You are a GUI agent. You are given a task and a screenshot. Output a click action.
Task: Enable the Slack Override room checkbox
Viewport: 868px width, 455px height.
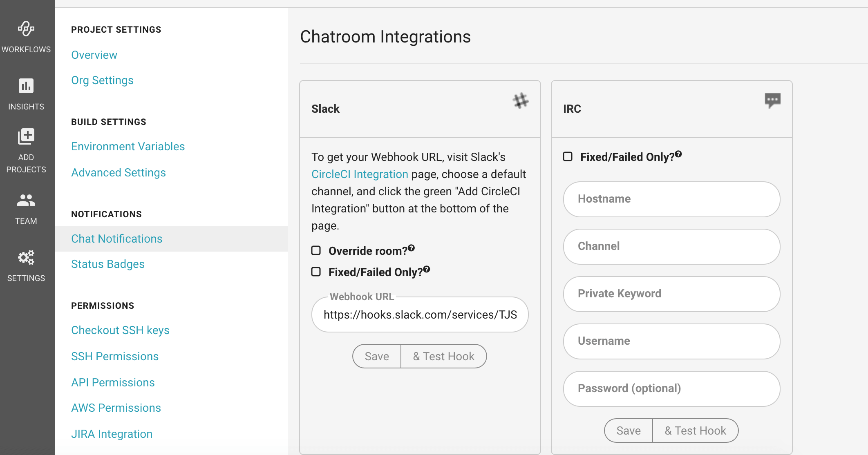[x=316, y=250]
